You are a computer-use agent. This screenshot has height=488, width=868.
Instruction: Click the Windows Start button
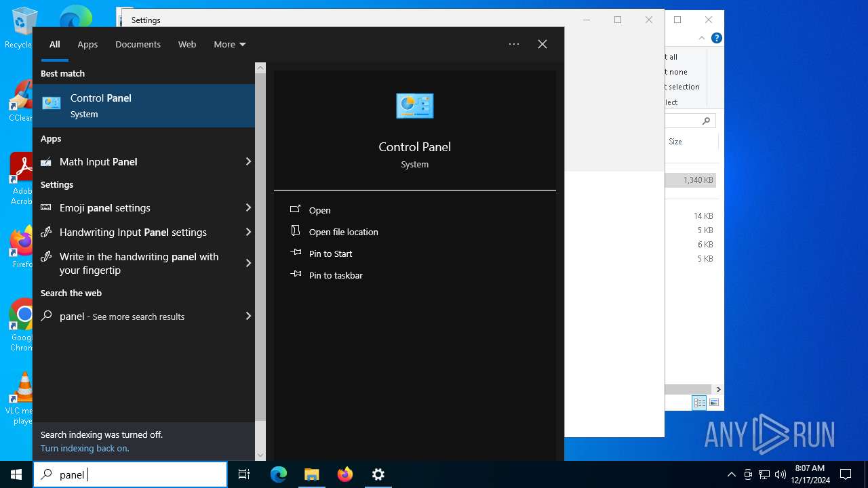(16, 474)
